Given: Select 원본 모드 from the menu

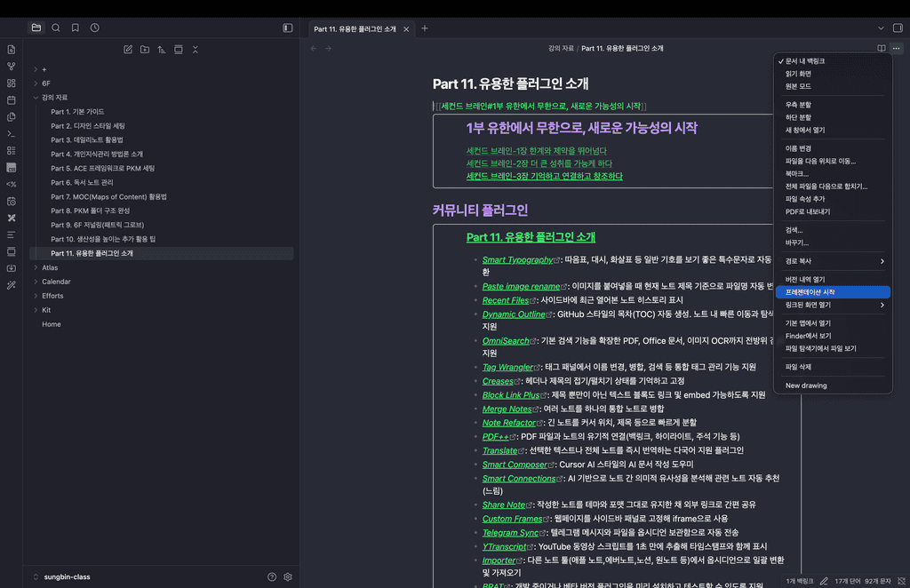Looking at the screenshot, I should pos(833,86).
